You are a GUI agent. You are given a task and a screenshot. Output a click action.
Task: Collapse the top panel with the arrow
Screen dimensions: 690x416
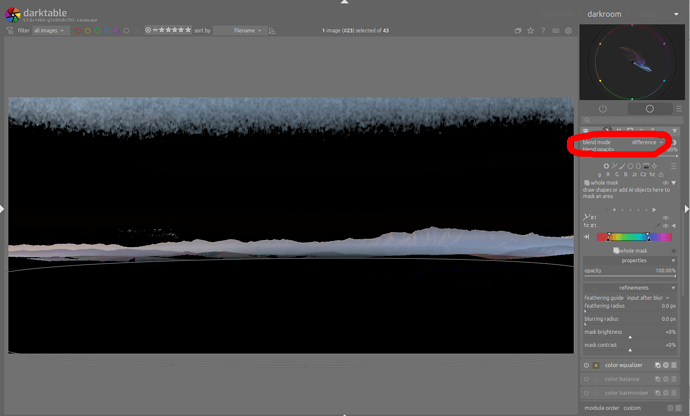345,2
